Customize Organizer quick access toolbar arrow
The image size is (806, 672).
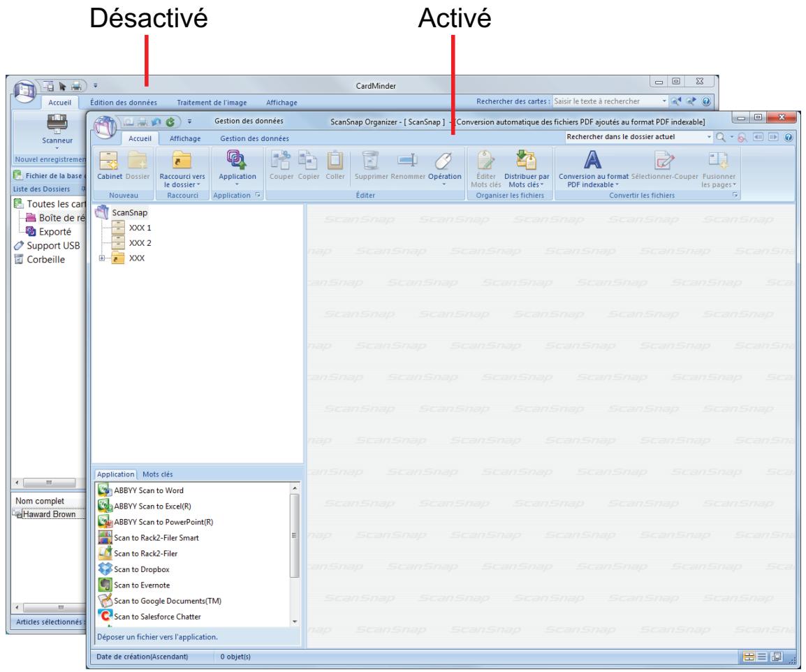(189, 122)
